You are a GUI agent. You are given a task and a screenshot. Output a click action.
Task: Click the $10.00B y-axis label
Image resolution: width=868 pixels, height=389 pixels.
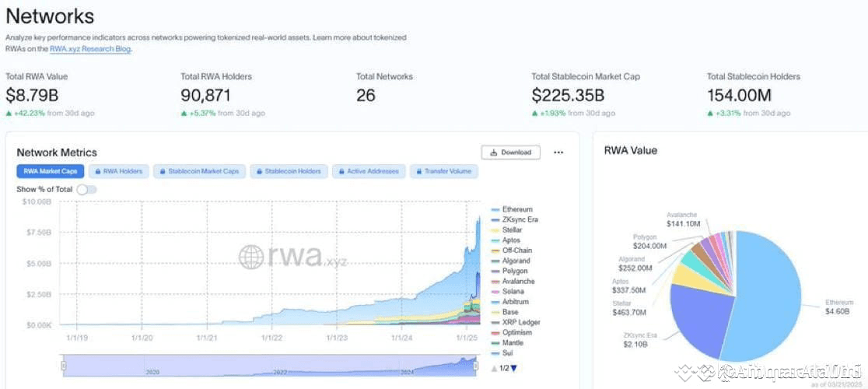[x=37, y=202]
